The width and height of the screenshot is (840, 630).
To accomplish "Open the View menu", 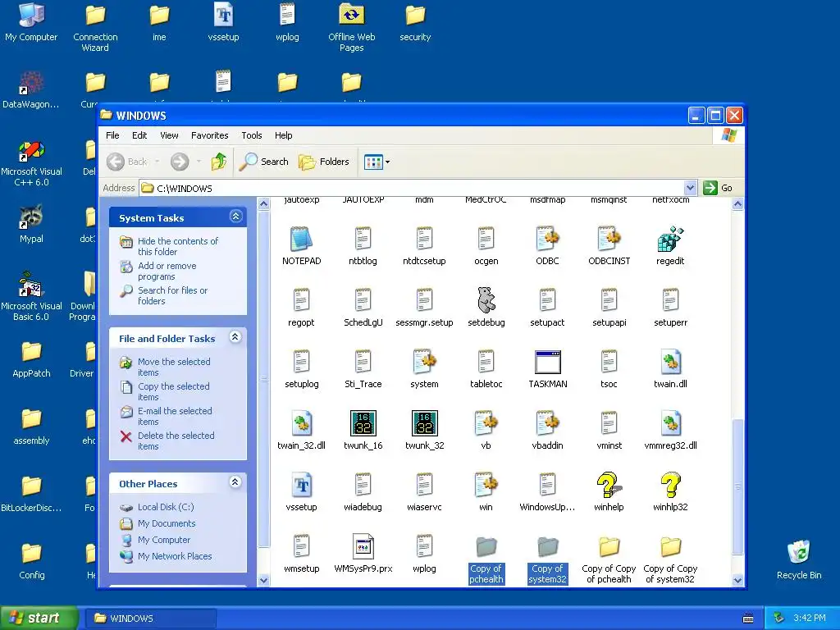I will pyautogui.click(x=169, y=135).
